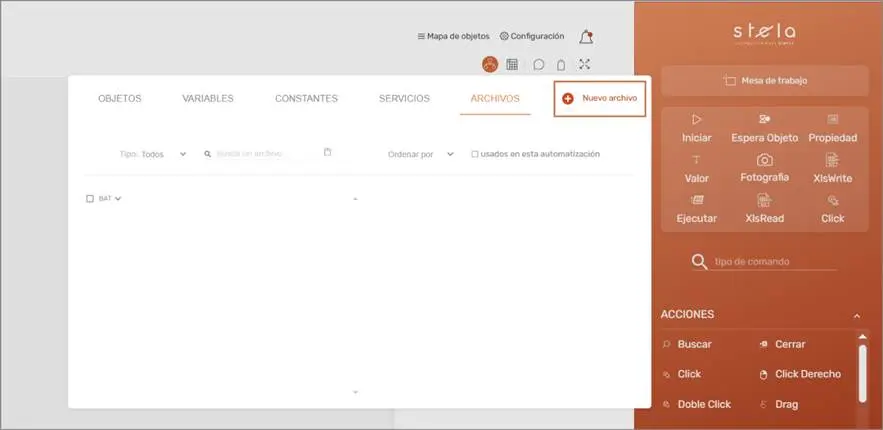Toggle 'usados en esta automatización' checkbox

point(475,154)
